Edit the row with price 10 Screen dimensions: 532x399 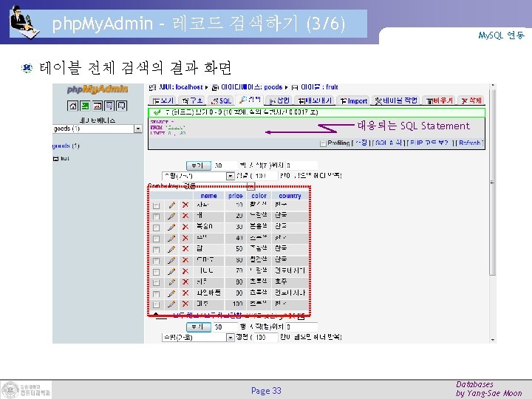[x=171, y=205]
